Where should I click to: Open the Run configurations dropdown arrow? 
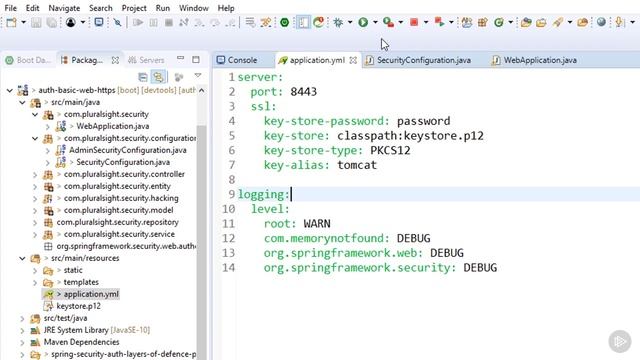tap(375, 22)
